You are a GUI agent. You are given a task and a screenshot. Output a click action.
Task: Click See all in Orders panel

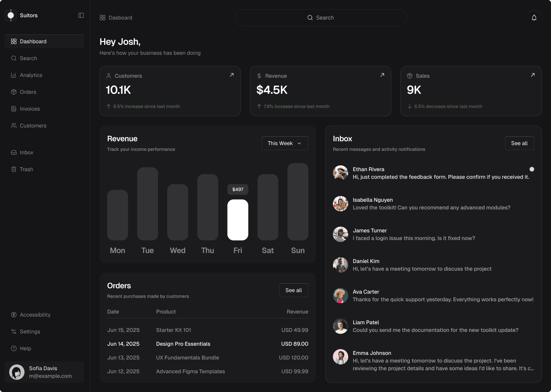[293, 290]
